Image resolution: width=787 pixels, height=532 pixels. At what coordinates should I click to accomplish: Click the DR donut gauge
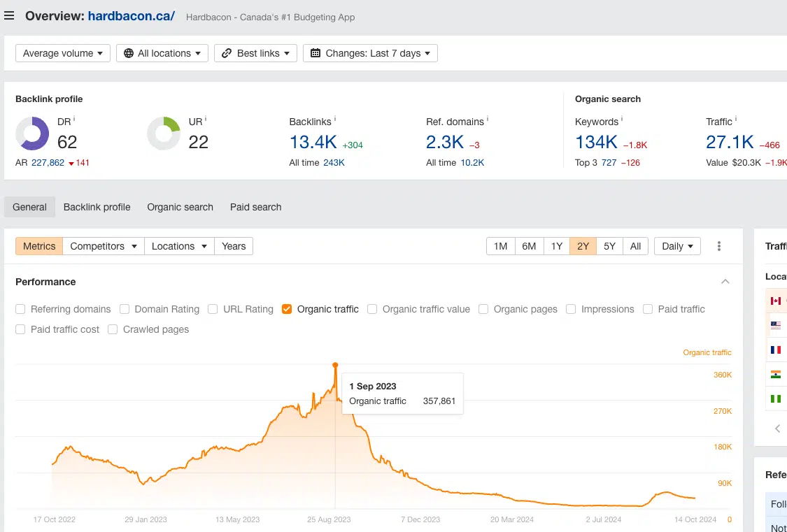click(33, 133)
